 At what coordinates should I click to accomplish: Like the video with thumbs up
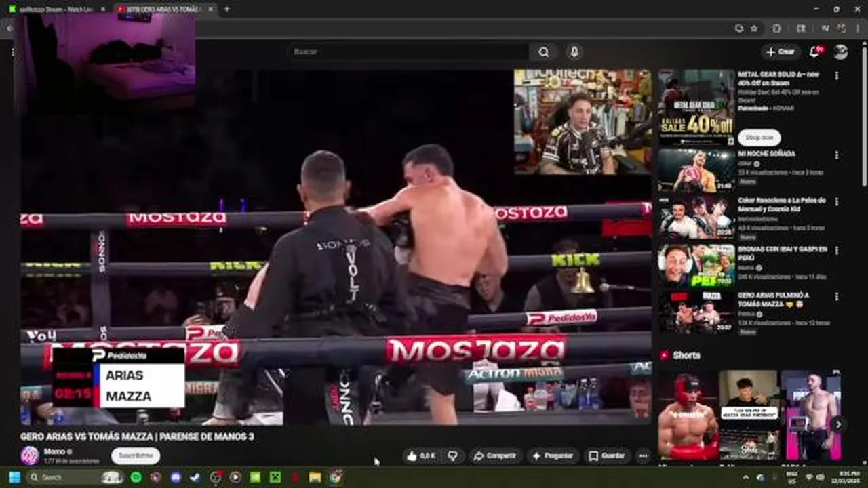422,456
